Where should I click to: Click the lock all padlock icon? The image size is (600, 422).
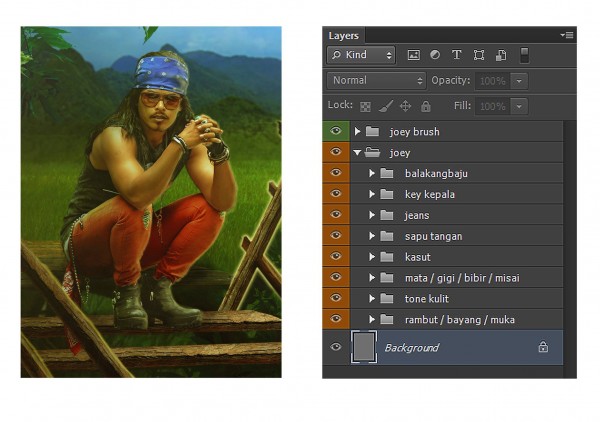coord(425,106)
